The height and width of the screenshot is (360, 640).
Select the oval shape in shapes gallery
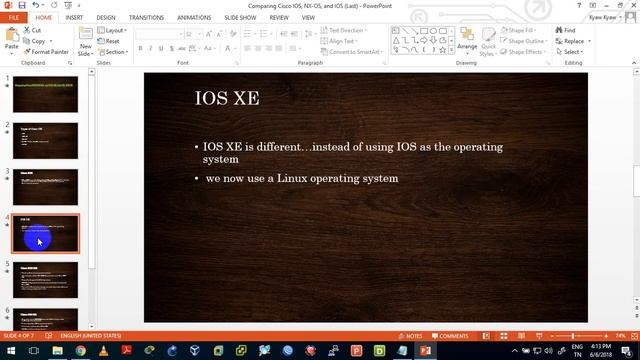point(433,31)
